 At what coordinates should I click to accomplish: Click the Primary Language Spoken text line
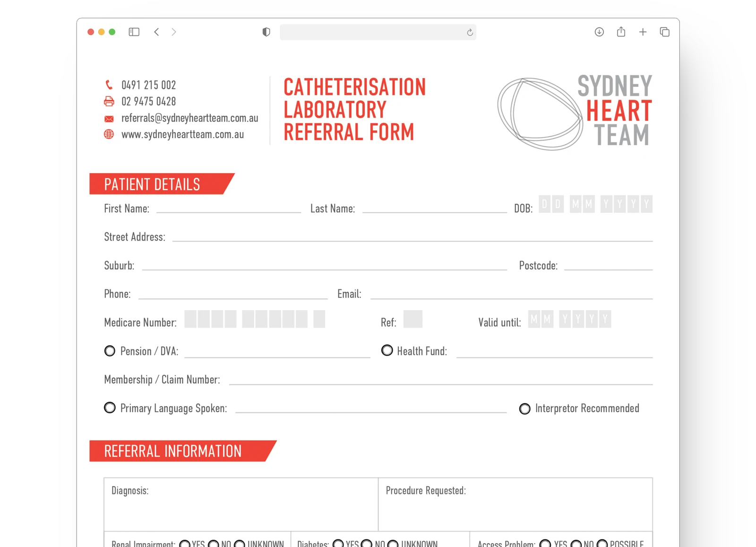coord(371,408)
